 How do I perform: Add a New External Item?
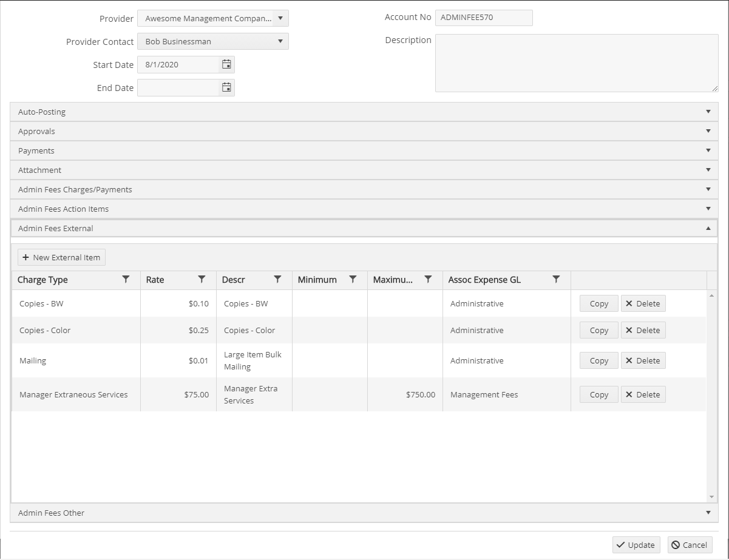click(x=61, y=257)
